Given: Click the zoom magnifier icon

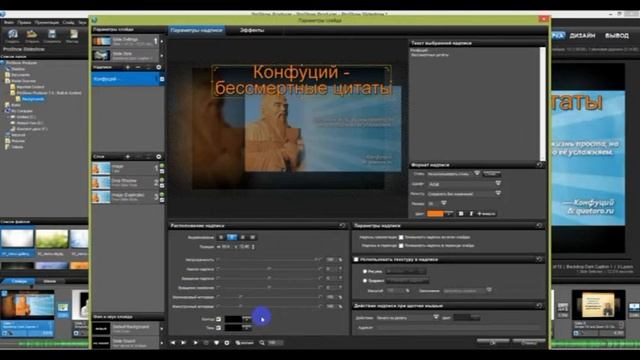Looking at the screenshot, I should 262,343.
